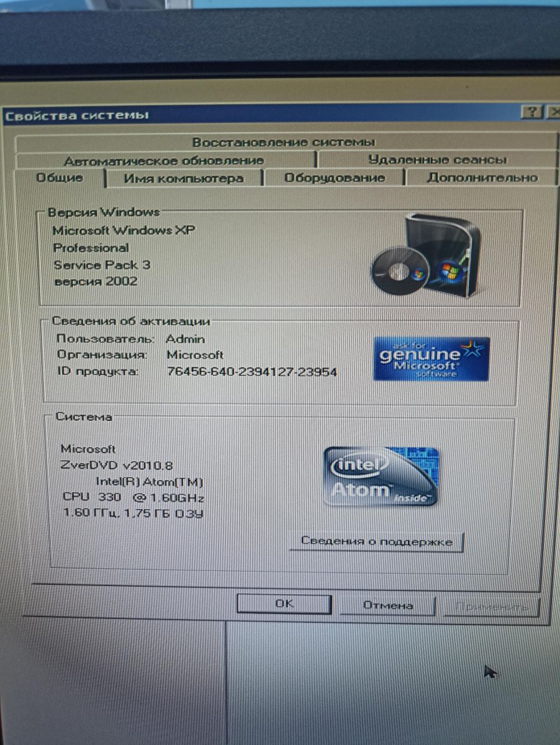Click the версия 2002 text
Screen dimensions: 560x745
coord(96,282)
